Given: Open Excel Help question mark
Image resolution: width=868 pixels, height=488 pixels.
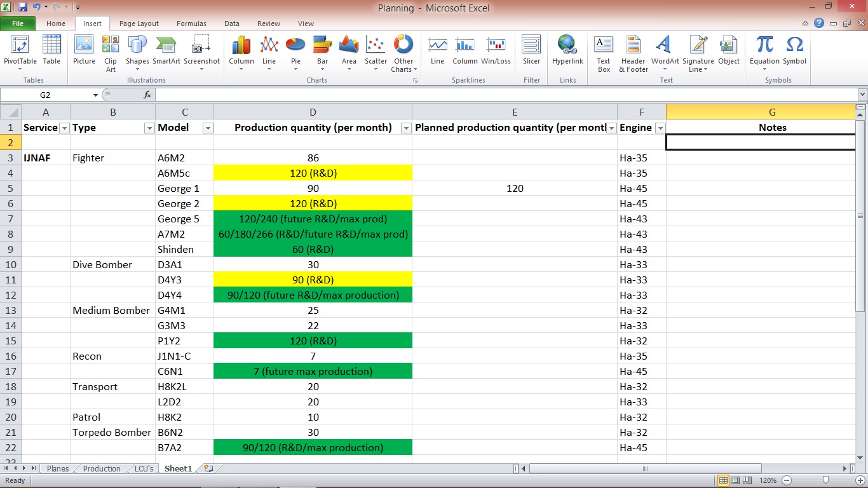Looking at the screenshot, I should point(819,24).
